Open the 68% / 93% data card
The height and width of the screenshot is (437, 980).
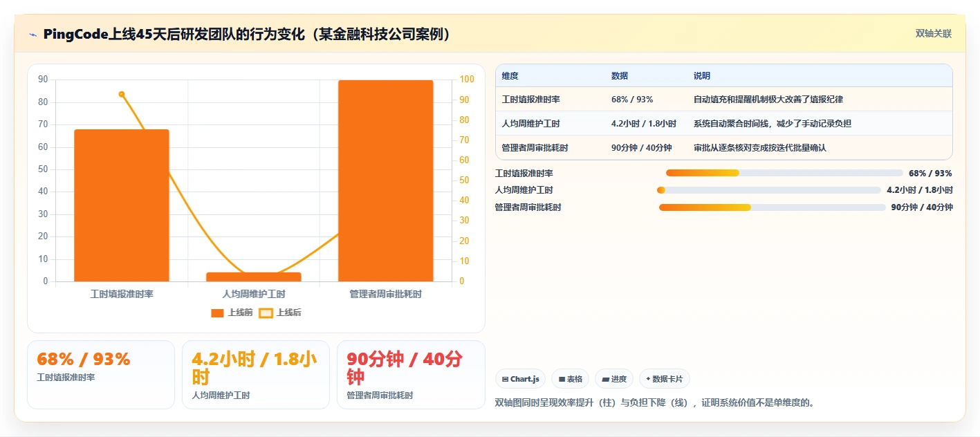point(101,375)
